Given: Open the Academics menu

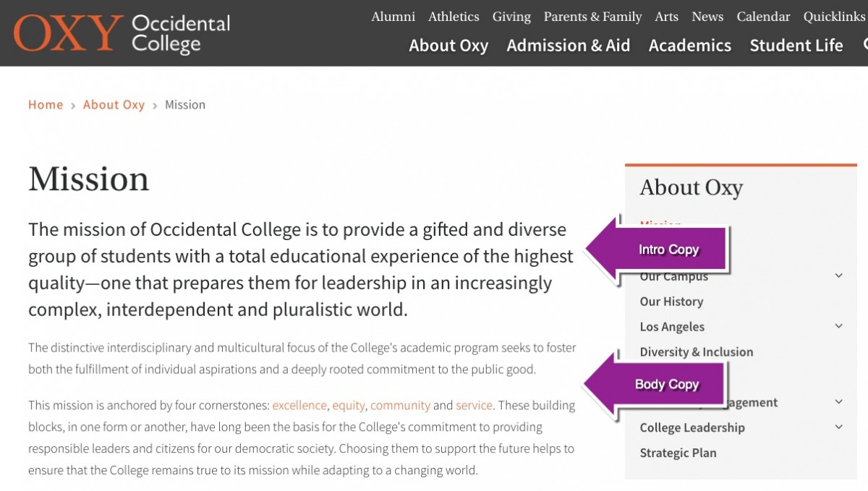Looking at the screenshot, I should coord(690,46).
